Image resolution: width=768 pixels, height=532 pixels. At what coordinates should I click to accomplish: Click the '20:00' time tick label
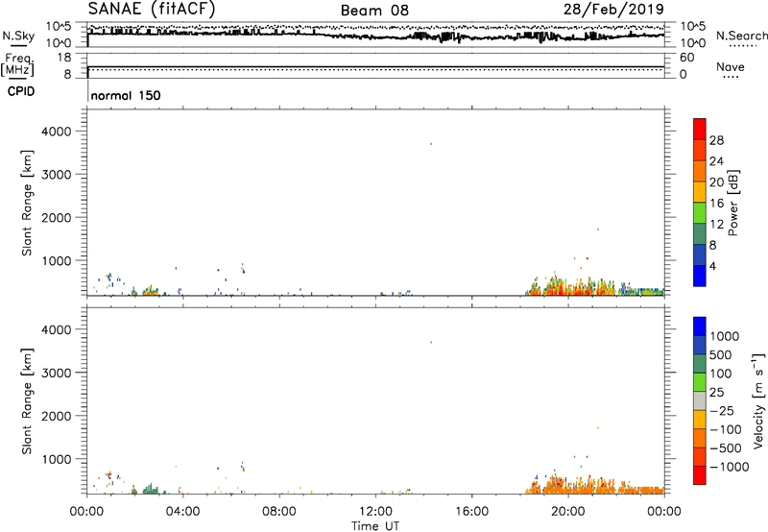[567, 512]
